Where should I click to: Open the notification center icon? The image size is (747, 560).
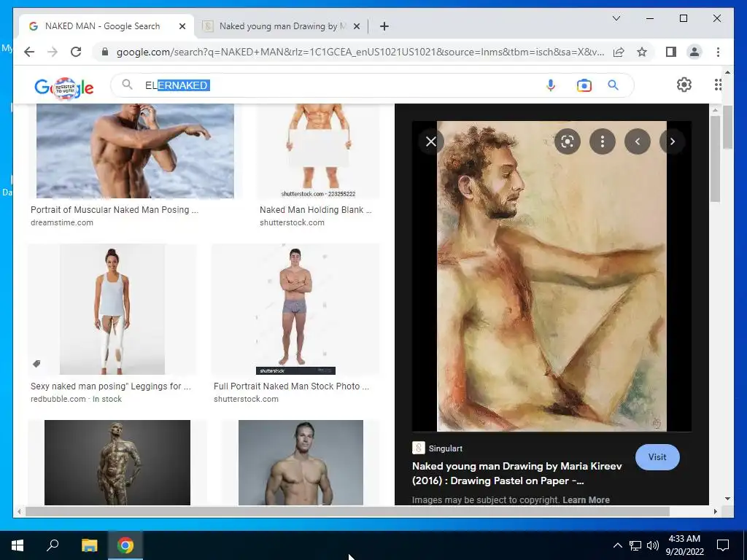[723, 545]
